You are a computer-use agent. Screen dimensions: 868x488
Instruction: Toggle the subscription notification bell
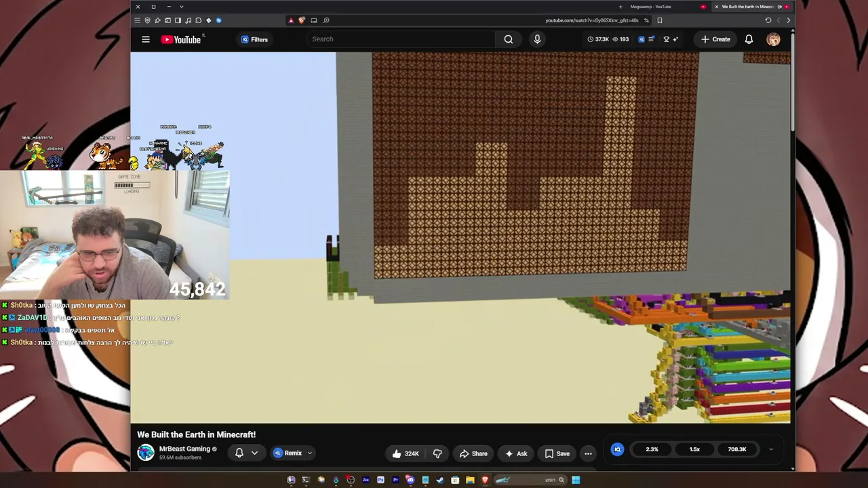[239, 453]
